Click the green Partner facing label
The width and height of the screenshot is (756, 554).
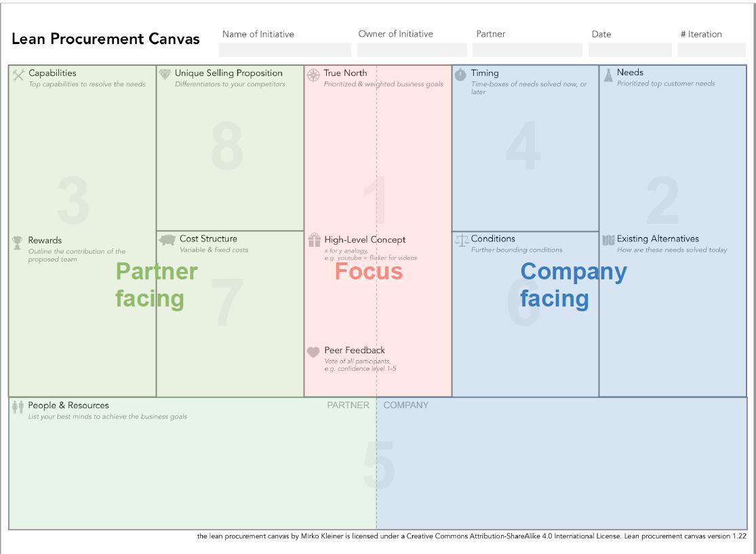pos(156,285)
